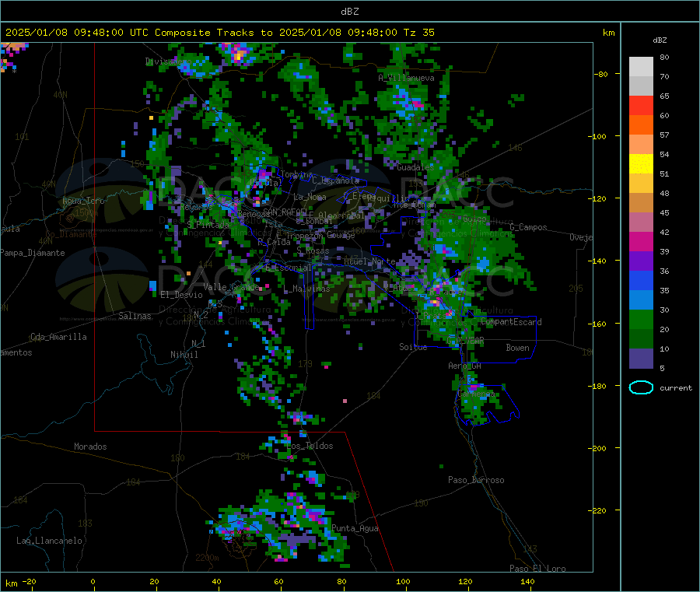The image size is (700, 592).
Task: Select the red 60-65 dBZ legend swatch
Action: pyautogui.click(x=641, y=105)
